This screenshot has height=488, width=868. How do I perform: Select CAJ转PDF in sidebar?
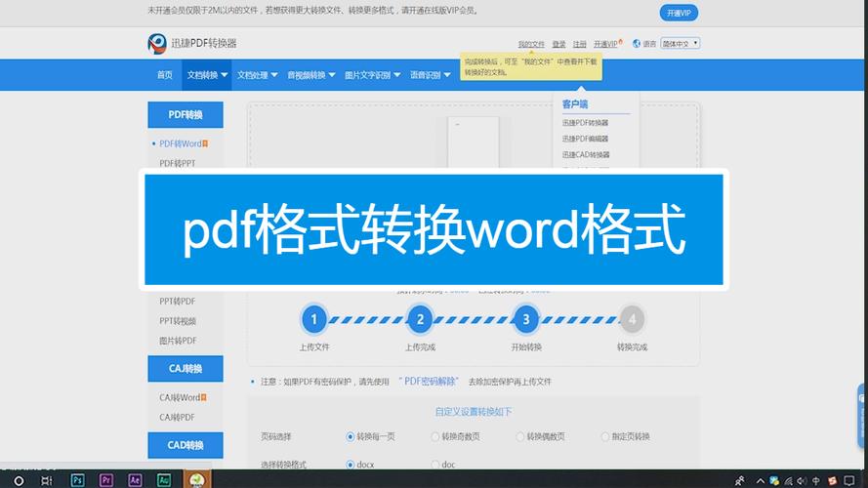click(x=177, y=417)
